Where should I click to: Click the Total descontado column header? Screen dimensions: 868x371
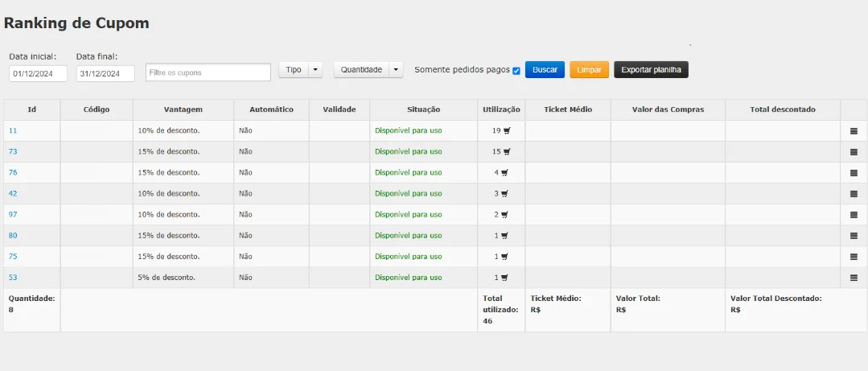pos(783,109)
